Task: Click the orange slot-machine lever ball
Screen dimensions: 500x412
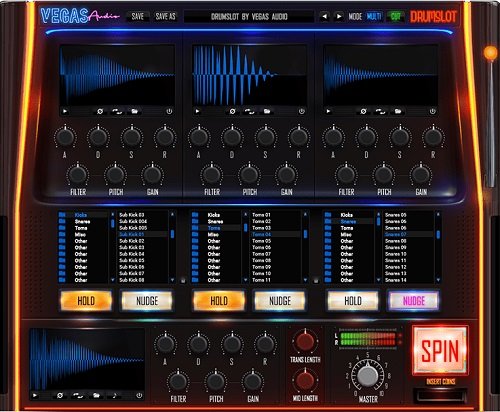Action: [x=491, y=53]
